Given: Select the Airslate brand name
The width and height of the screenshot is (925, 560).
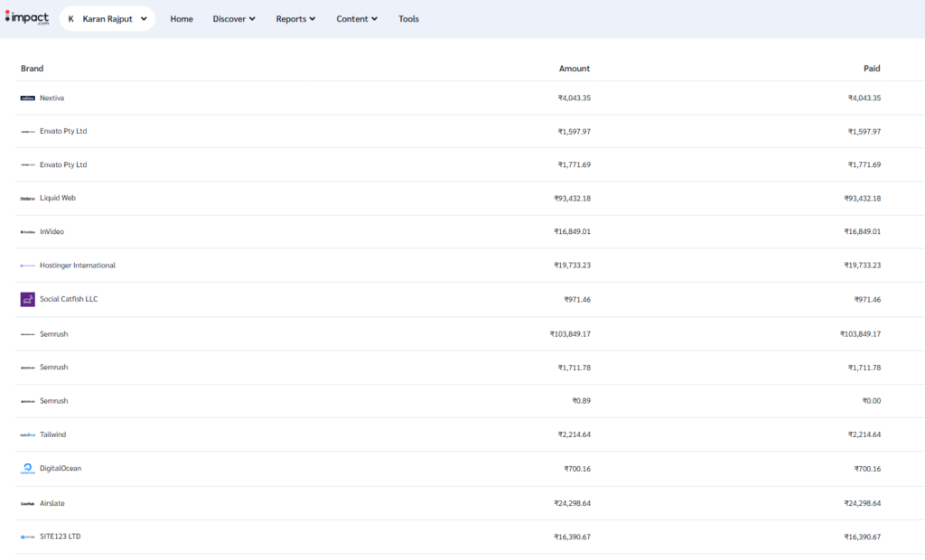Looking at the screenshot, I should pos(51,503).
